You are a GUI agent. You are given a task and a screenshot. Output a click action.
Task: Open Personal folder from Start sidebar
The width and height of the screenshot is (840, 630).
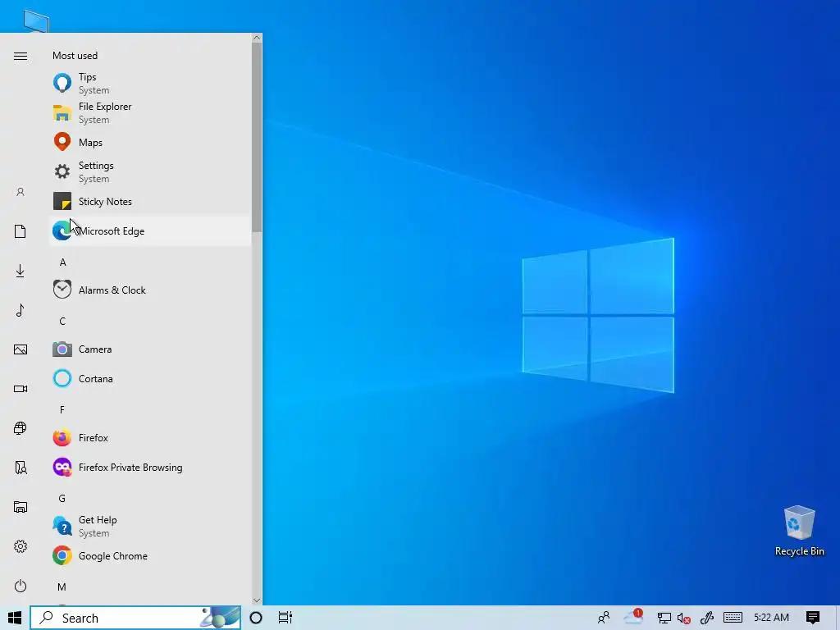coord(21,468)
